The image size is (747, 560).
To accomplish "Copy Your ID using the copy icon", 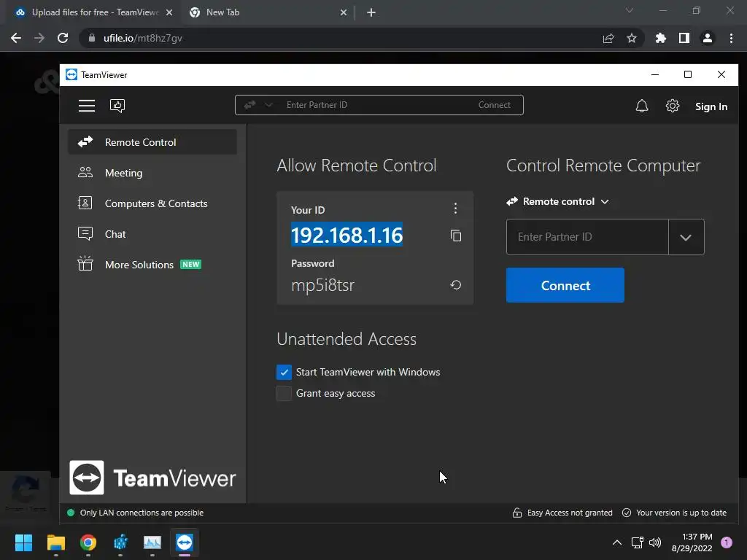I will pos(456,236).
